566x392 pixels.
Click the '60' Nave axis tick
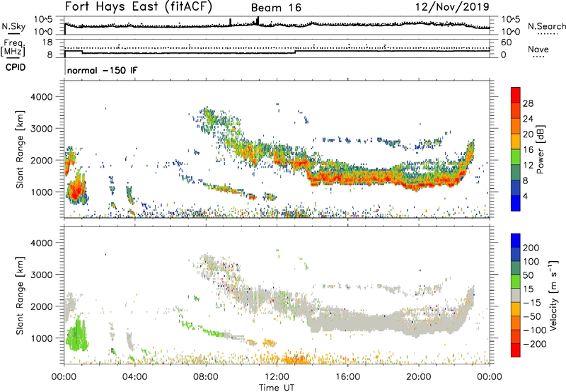click(x=506, y=42)
